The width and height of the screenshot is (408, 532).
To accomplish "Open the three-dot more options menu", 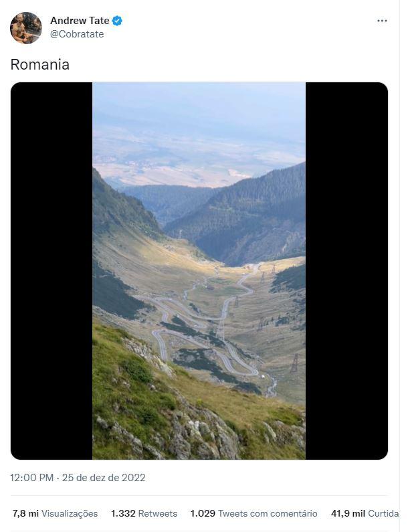I will [x=382, y=21].
